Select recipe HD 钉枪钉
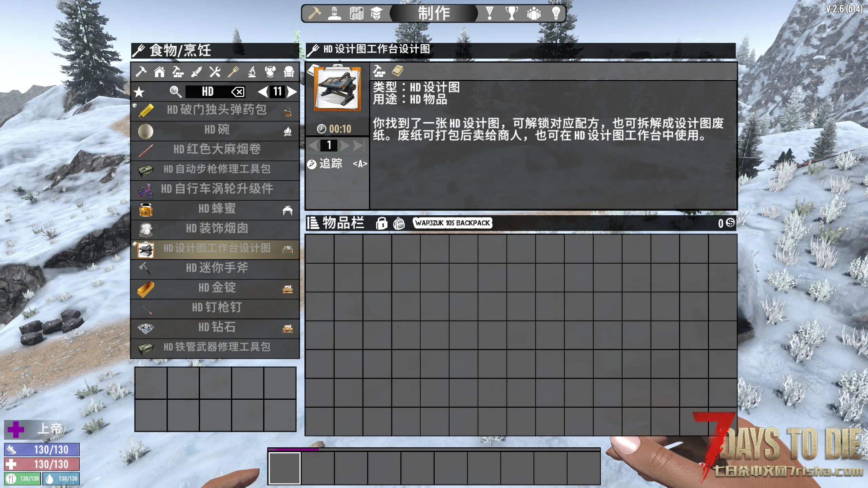The width and height of the screenshot is (868, 488). (215, 308)
